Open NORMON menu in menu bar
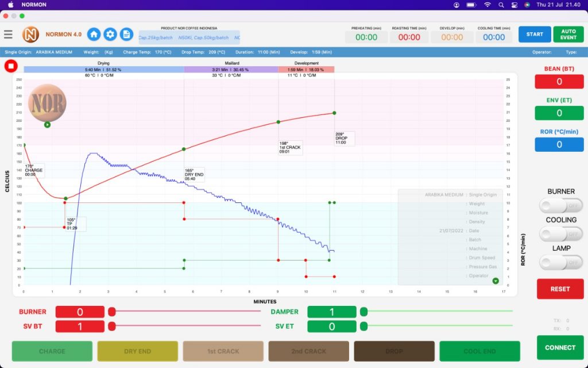Viewport: 588px width, 368px height. click(x=34, y=5)
